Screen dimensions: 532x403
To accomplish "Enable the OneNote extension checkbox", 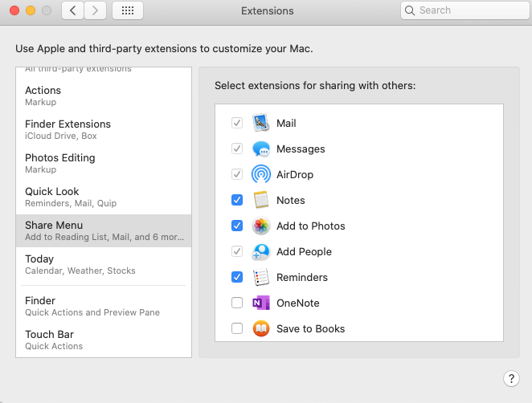I will [237, 303].
